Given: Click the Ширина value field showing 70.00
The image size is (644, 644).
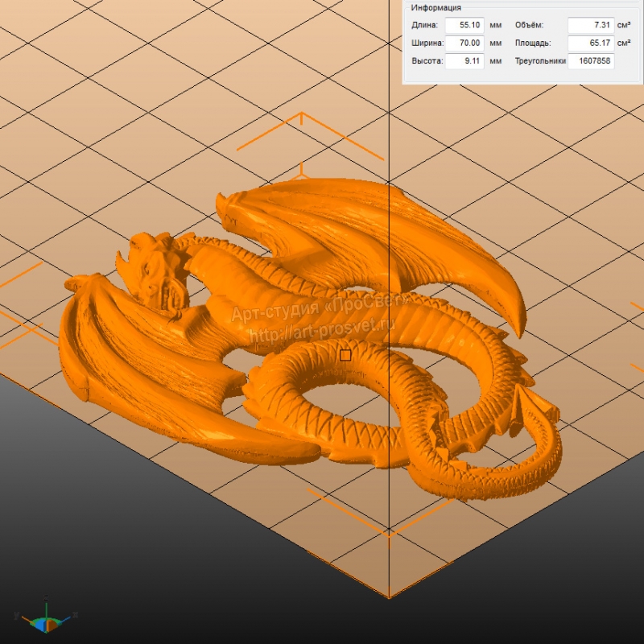Looking at the screenshot, I should click(x=464, y=43).
